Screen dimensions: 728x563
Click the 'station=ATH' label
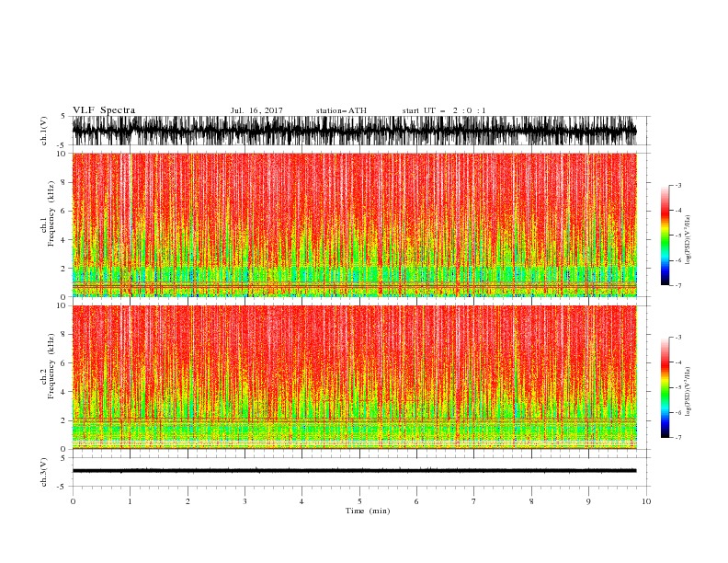tap(341, 110)
